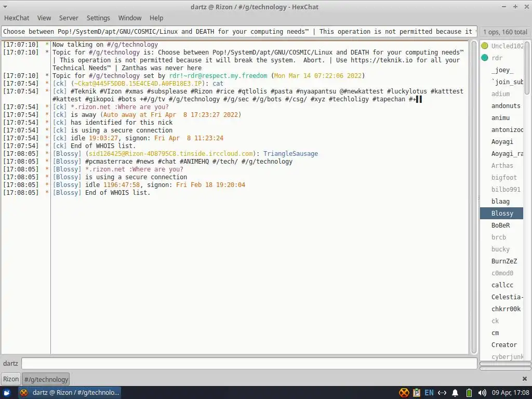Viewport: 532px width, 399px height.
Task: Open the View menu
Action: pyautogui.click(x=44, y=18)
